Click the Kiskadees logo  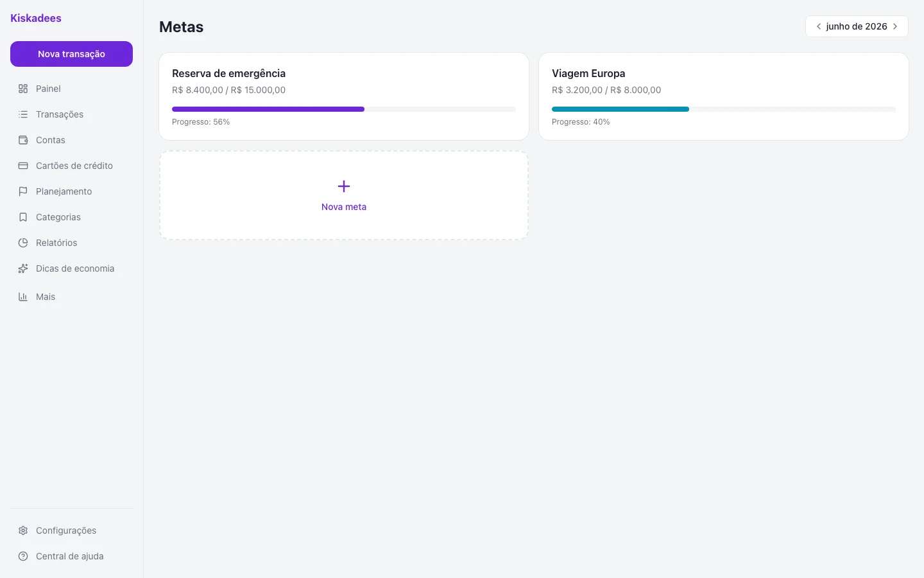(36, 18)
